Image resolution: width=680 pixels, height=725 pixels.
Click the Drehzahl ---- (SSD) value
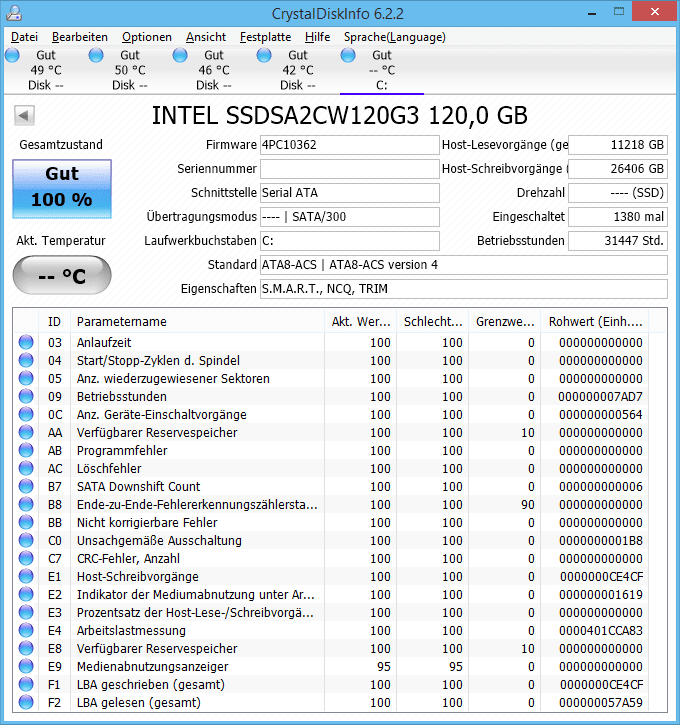point(618,193)
